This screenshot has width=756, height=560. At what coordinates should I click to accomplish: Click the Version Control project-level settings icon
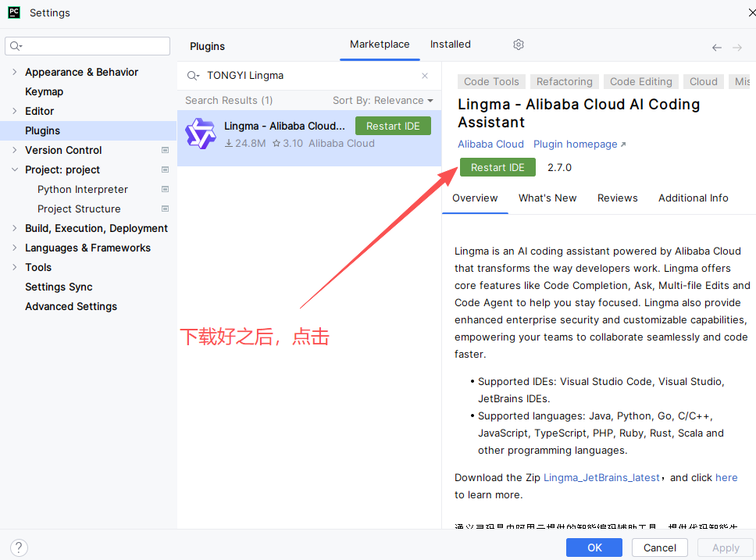pyautogui.click(x=165, y=150)
